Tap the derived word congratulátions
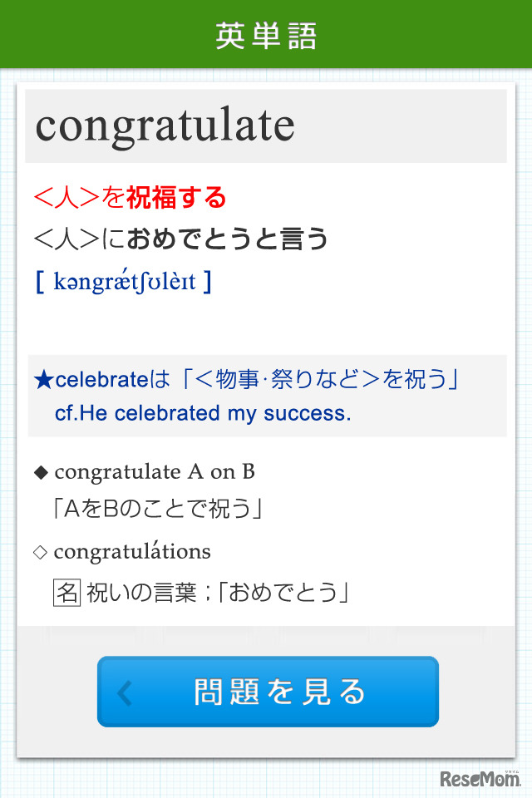The image size is (532, 798). coord(132,551)
